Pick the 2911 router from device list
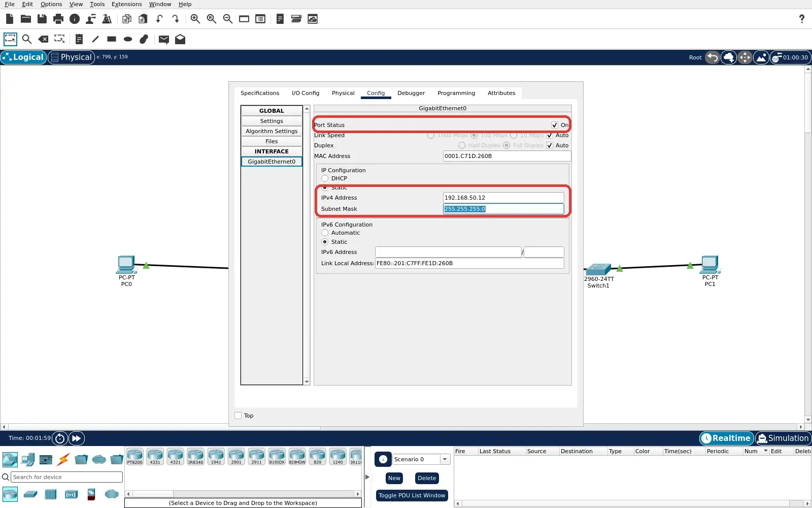This screenshot has height=508, width=812. (x=257, y=457)
